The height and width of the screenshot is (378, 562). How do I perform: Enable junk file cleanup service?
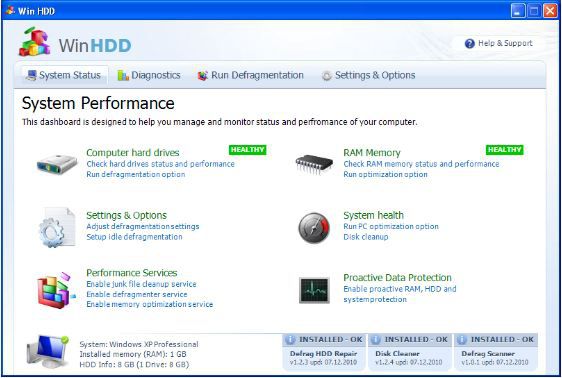141,284
